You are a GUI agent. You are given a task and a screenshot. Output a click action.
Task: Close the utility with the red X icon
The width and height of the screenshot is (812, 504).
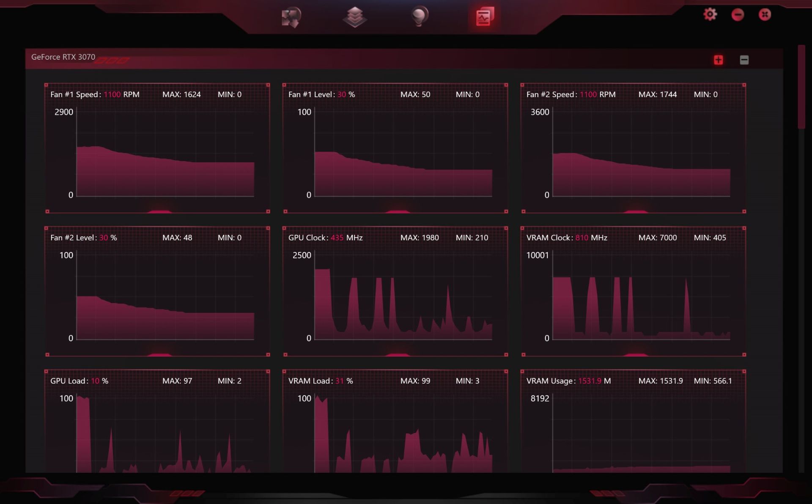pos(765,15)
